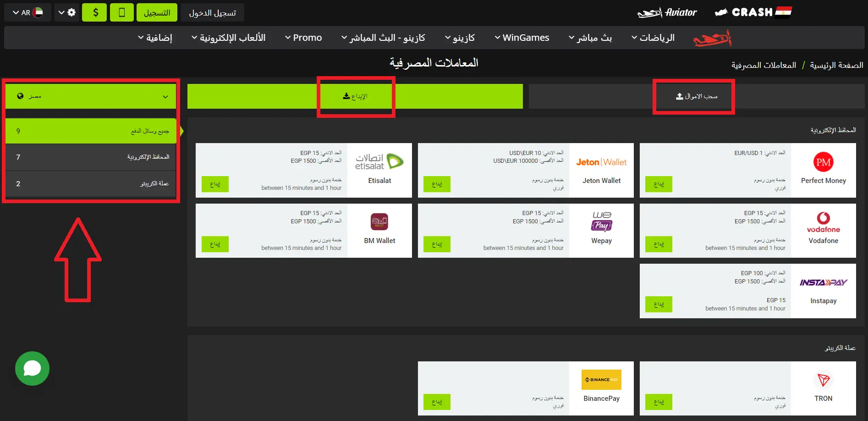Select the المحافظ الإلكترونية filter in sidebar
This screenshot has width=868, height=421.
click(x=91, y=157)
